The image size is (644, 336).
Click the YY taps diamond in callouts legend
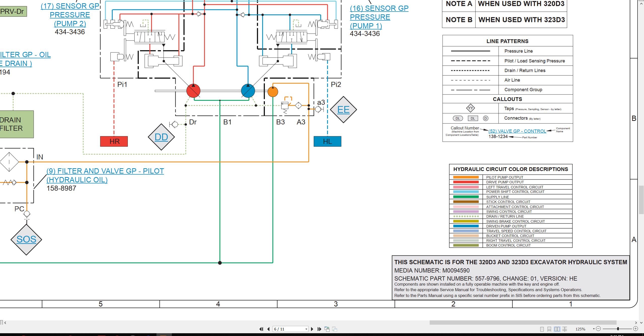click(x=470, y=108)
